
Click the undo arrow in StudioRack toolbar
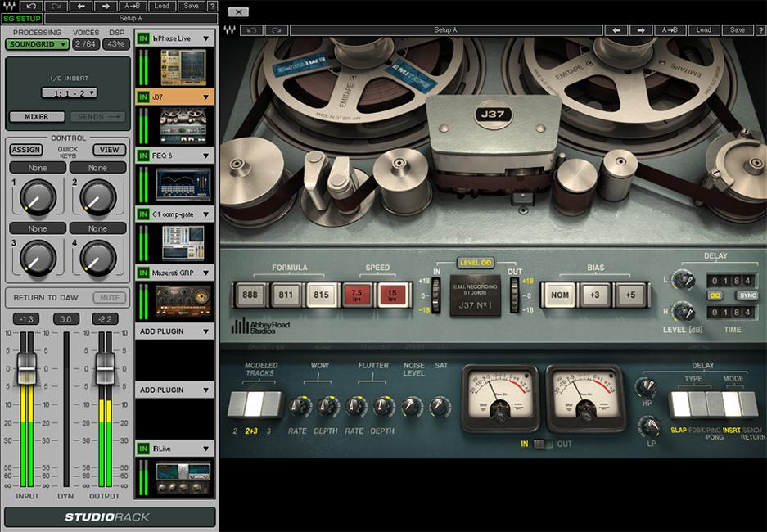29,6
